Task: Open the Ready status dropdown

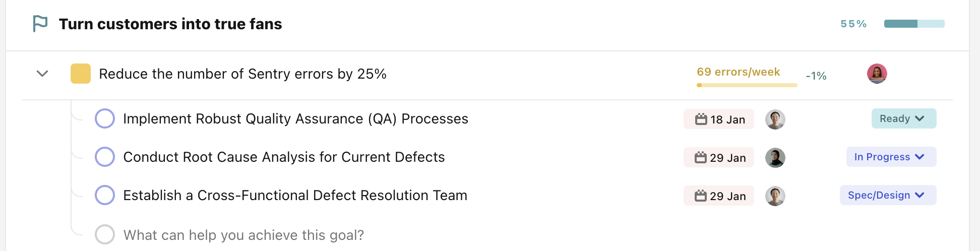Action: [x=903, y=118]
